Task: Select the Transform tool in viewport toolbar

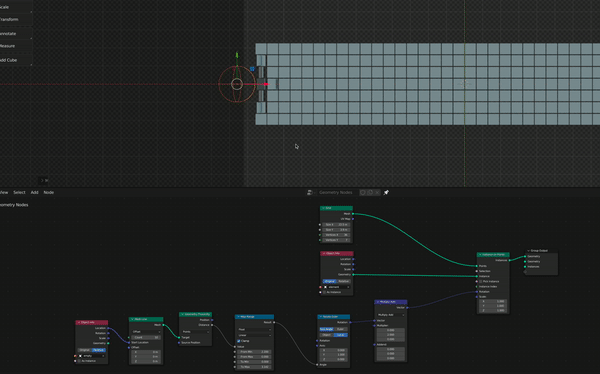Action: click(x=15, y=20)
